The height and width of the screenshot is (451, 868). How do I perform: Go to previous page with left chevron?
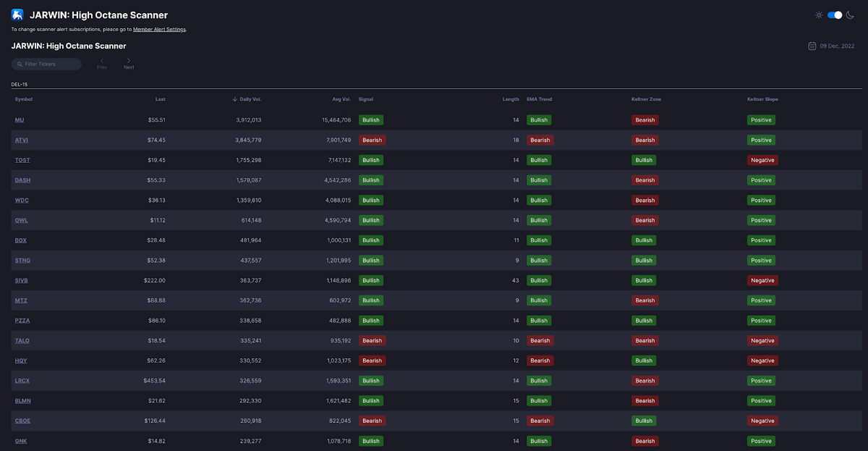102,61
